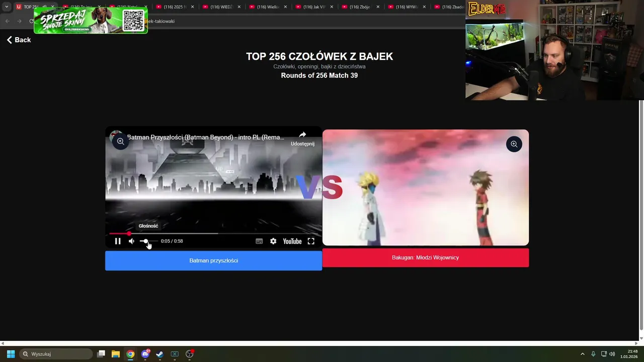Show hidden system tray icons
The height and width of the screenshot is (362, 644).
[583, 354]
